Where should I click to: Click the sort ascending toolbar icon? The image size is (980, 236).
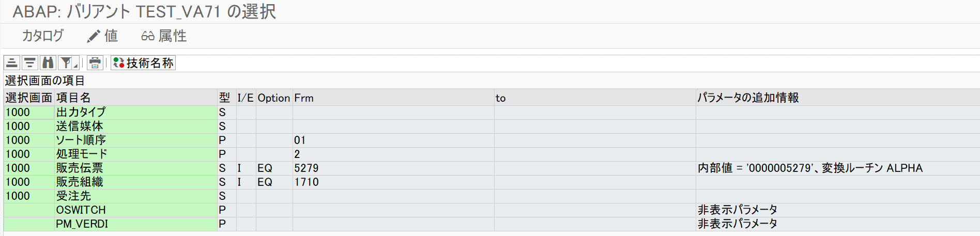click(12, 63)
